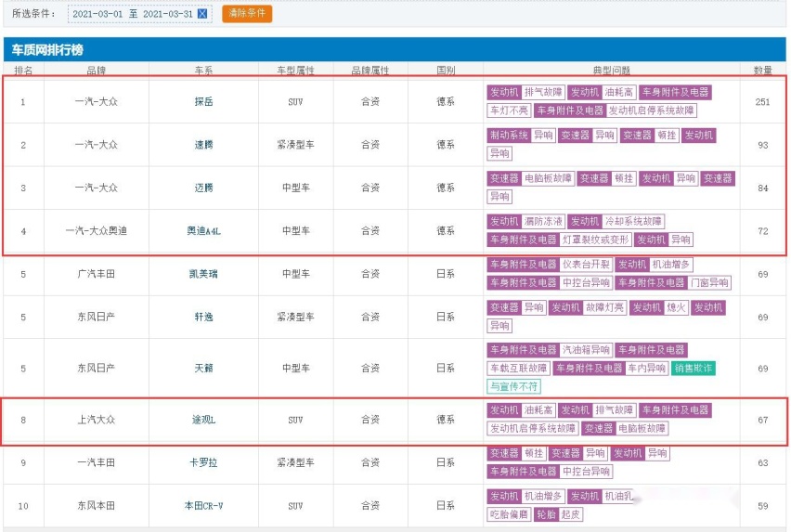Viewport: 791px width, 532px height.
Task: Select 冷却系统故障 tag in 奥迪A4L row
Action: pyautogui.click(x=633, y=221)
